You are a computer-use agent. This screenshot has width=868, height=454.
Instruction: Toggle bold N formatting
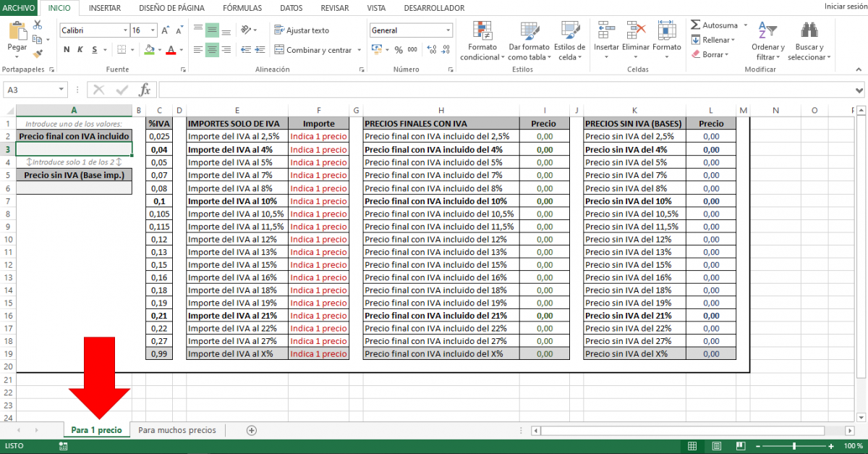(x=67, y=50)
